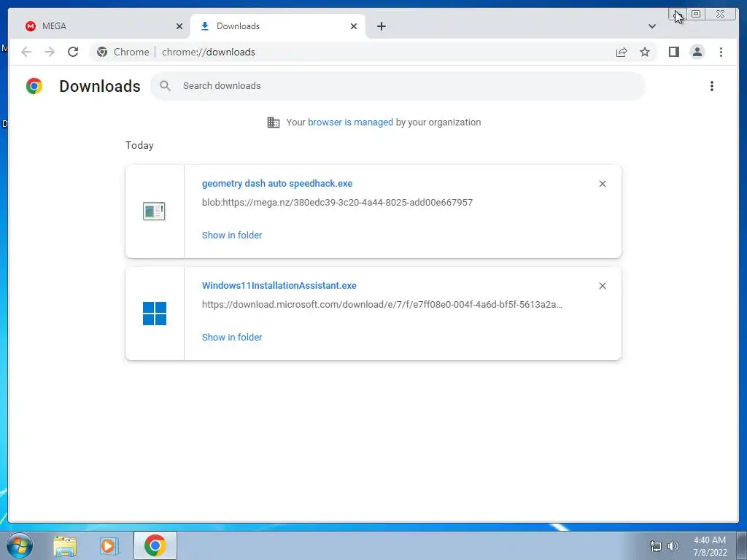Click the search magnifier icon in Search downloads

click(x=166, y=86)
